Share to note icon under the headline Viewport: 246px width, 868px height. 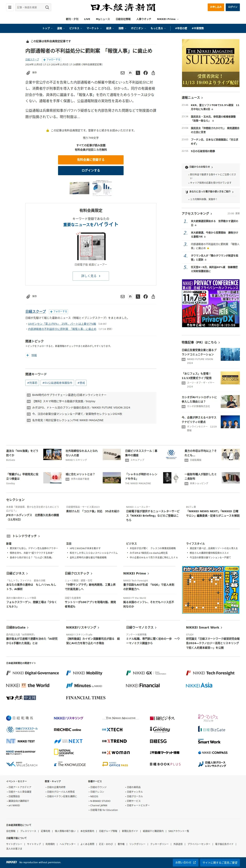pyautogui.click(x=130, y=73)
